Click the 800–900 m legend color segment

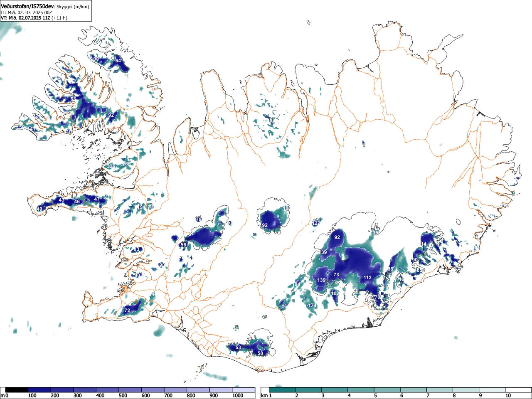tap(198, 390)
